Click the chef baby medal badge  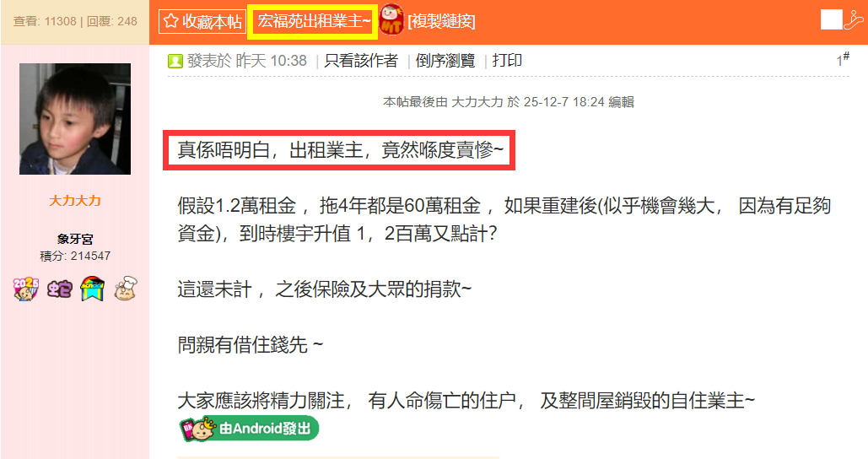point(126,289)
